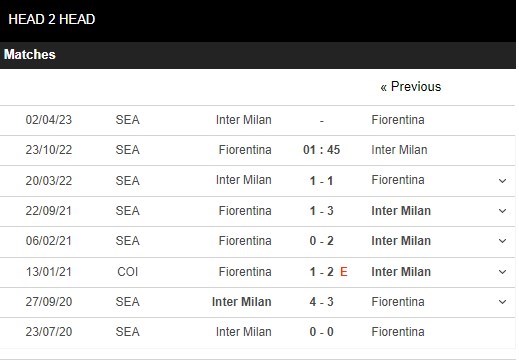Click the orange E extra-time marker

[344, 272]
